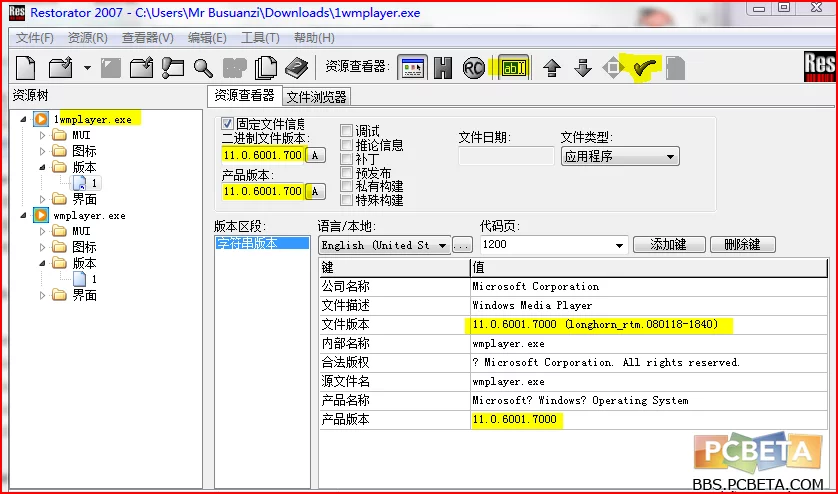
Task: Open the 查看器(V) menu
Action: click(x=148, y=38)
